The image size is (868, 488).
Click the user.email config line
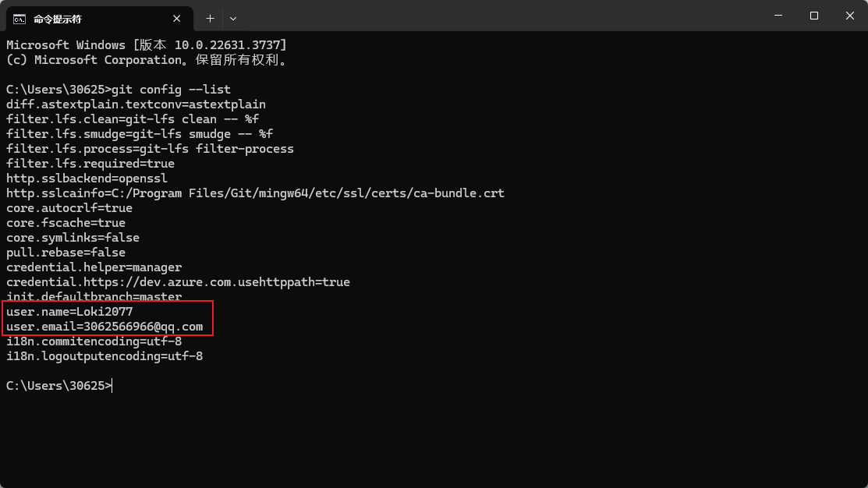[105, 327]
